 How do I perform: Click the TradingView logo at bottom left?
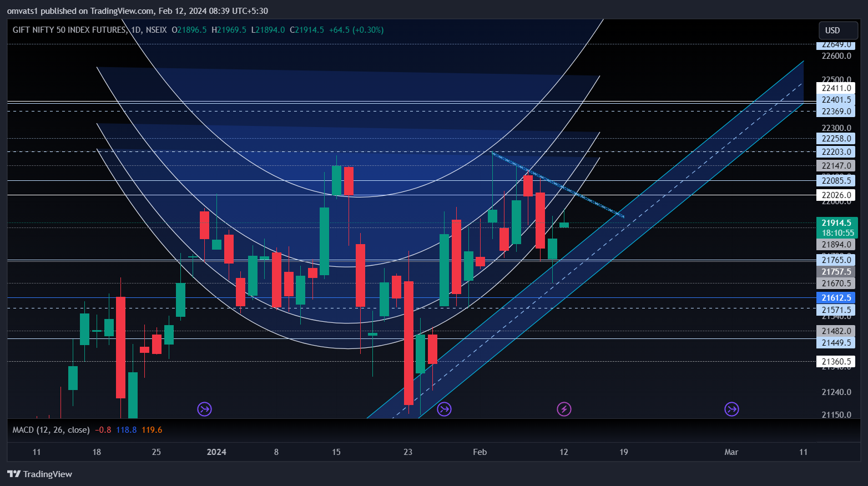point(39,474)
